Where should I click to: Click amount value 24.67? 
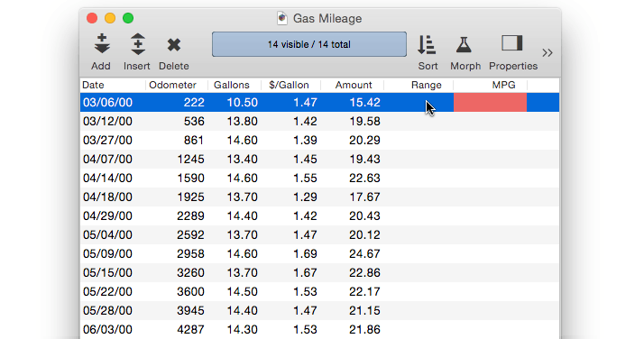364,253
